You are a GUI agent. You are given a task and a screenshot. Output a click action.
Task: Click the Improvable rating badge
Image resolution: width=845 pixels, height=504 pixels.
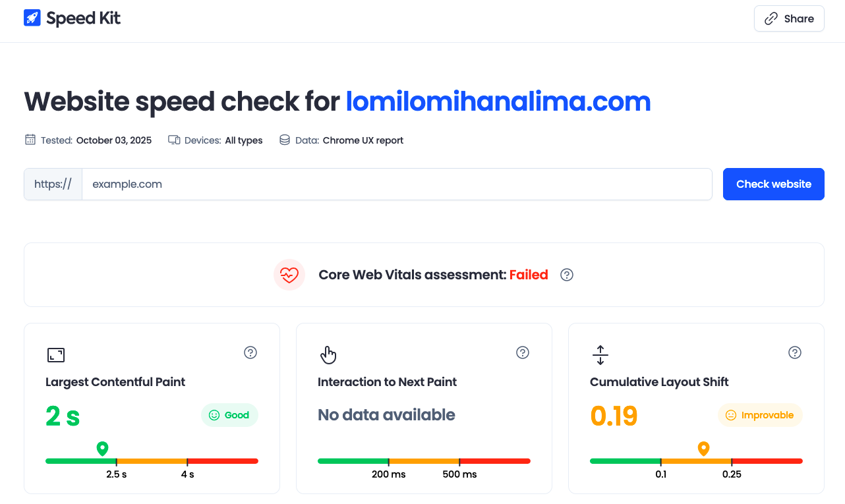[759, 415]
